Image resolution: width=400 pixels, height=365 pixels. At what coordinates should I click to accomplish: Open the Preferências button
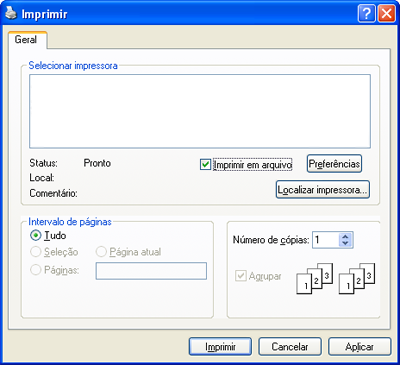point(334,164)
